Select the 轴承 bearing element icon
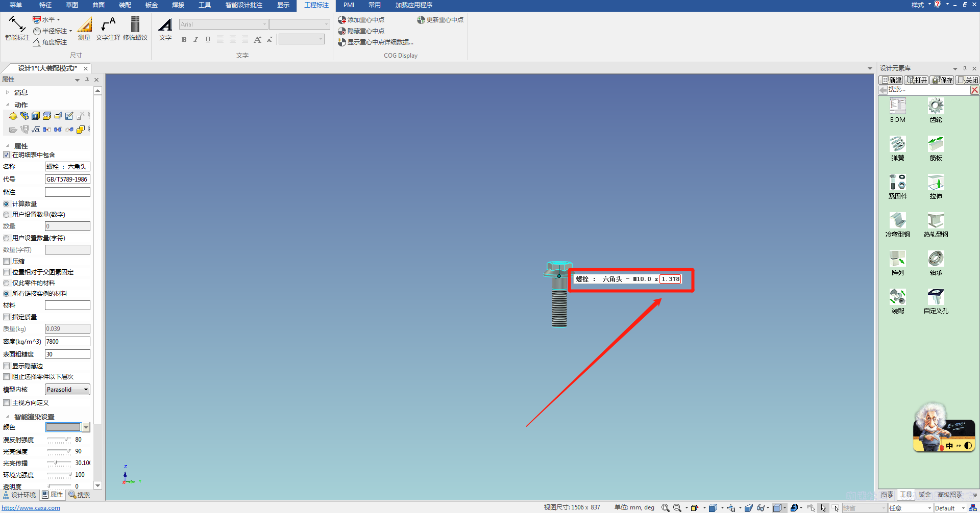 coord(936,263)
